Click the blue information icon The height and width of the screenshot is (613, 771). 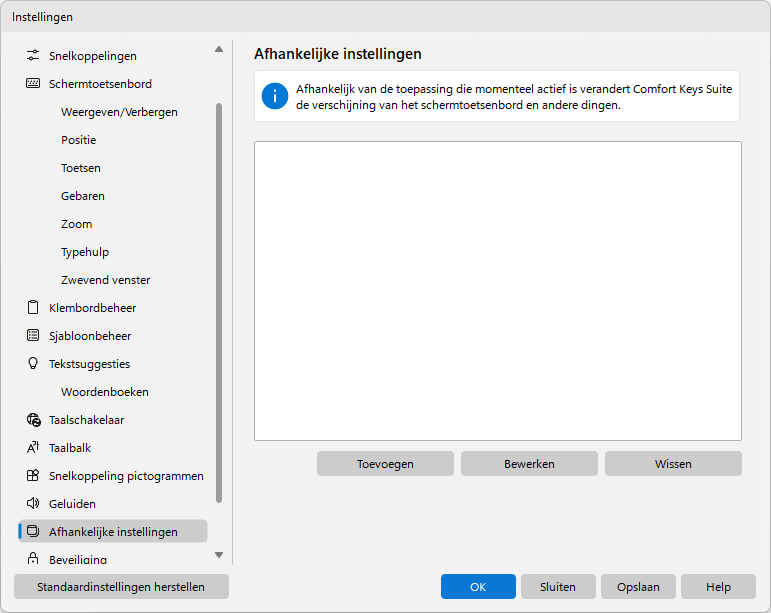[275, 96]
